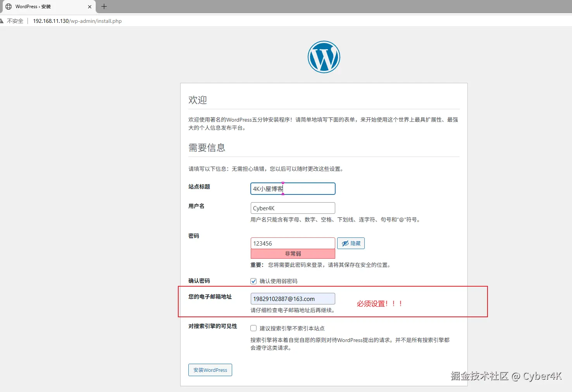The height and width of the screenshot is (392, 572).
Task: Click the 请仔细检查电子邮箱地址后再继续 hint text
Action: pos(293,310)
